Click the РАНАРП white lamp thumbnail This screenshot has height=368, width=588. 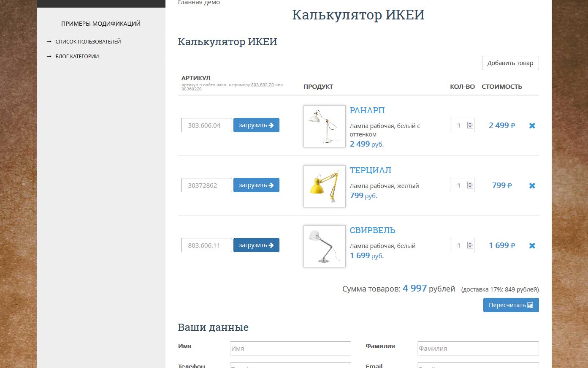tap(325, 126)
